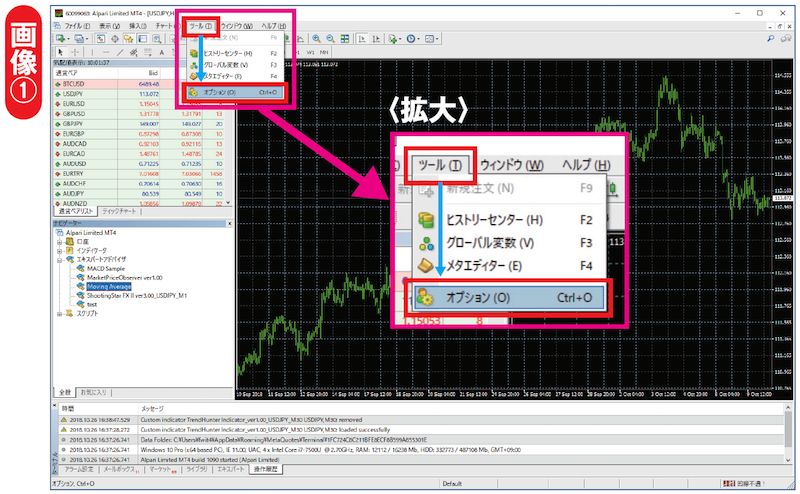The image size is (800, 494).
Task: Open the ライブラリ terminal tab
Action: click(x=196, y=470)
